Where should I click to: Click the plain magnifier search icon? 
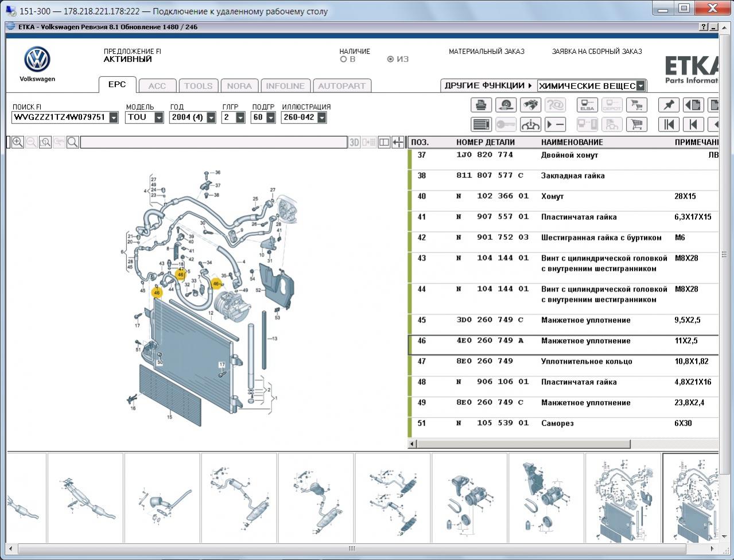(73, 142)
